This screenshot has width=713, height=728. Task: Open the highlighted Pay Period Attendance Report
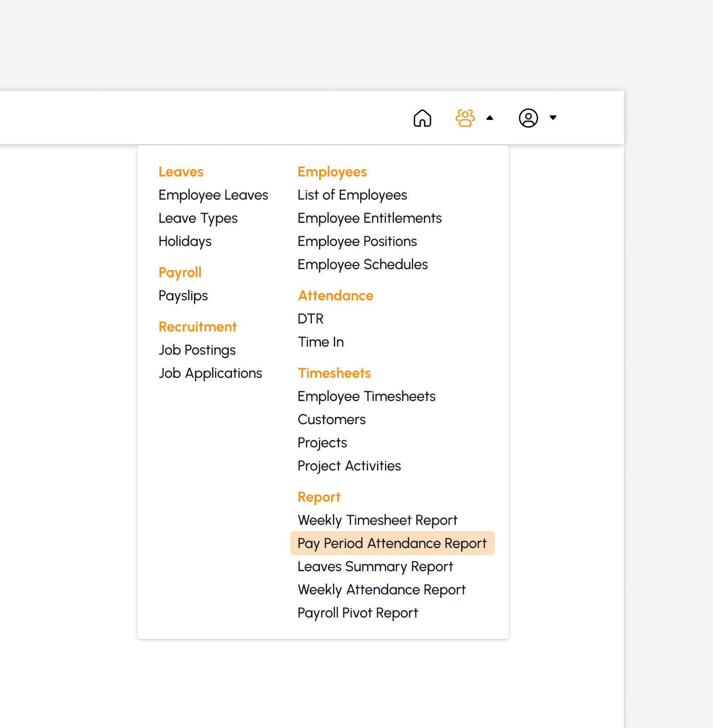click(392, 543)
